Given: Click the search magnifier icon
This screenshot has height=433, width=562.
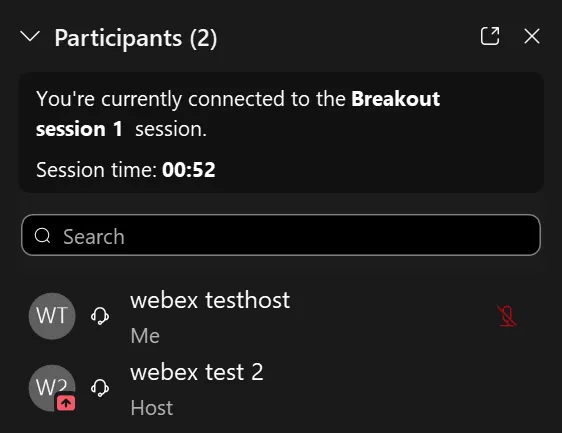Looking at the screenshot, I should (42, 235).
